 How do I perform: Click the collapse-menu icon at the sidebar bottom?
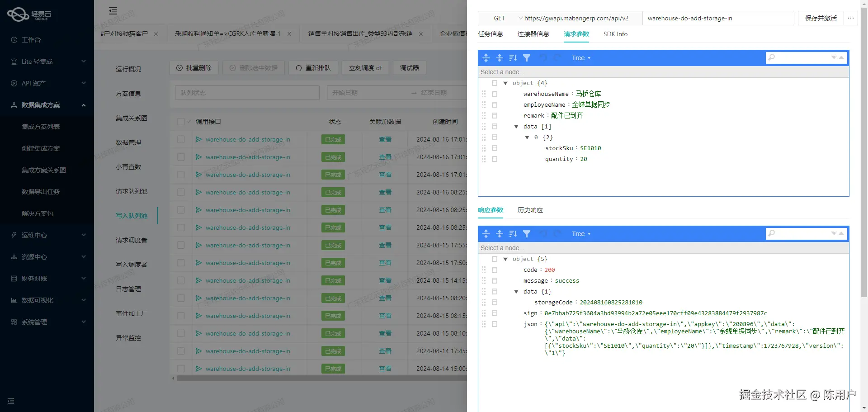pyautogui.click(x=11, y=401)
